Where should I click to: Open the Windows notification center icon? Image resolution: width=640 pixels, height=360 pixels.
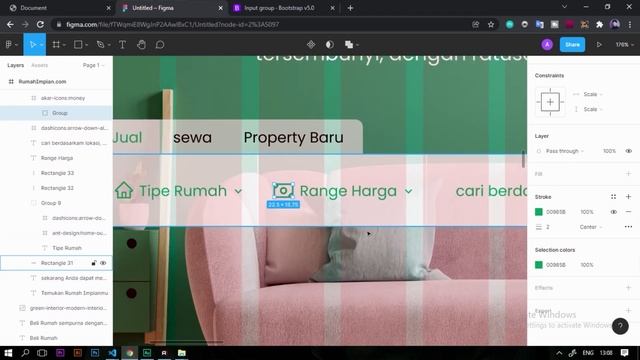[624, 353]
